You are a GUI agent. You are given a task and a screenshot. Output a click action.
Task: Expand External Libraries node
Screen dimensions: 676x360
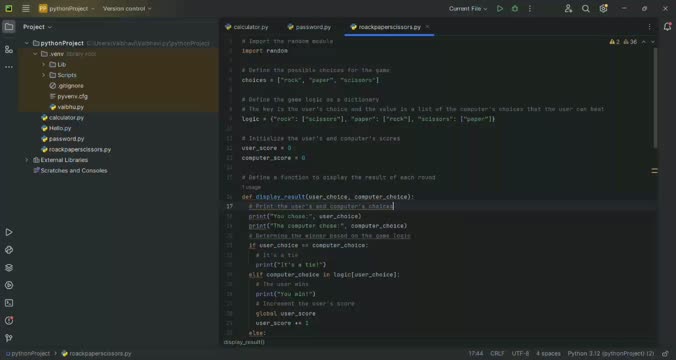(27, 160)
